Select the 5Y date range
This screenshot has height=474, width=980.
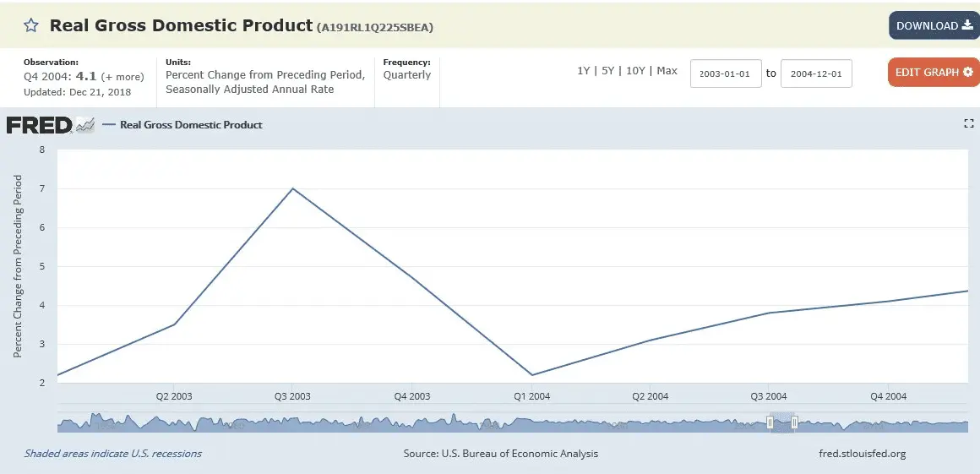(607, 71)
